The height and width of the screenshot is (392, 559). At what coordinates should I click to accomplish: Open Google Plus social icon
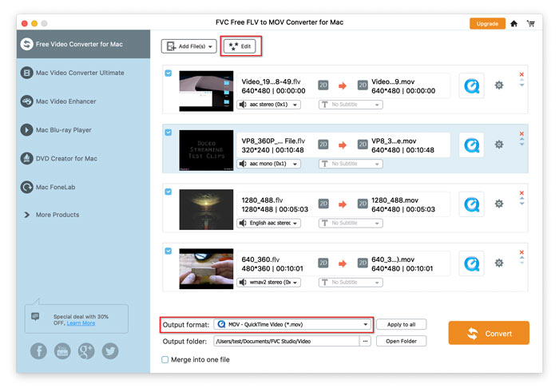tap(86, 351)
